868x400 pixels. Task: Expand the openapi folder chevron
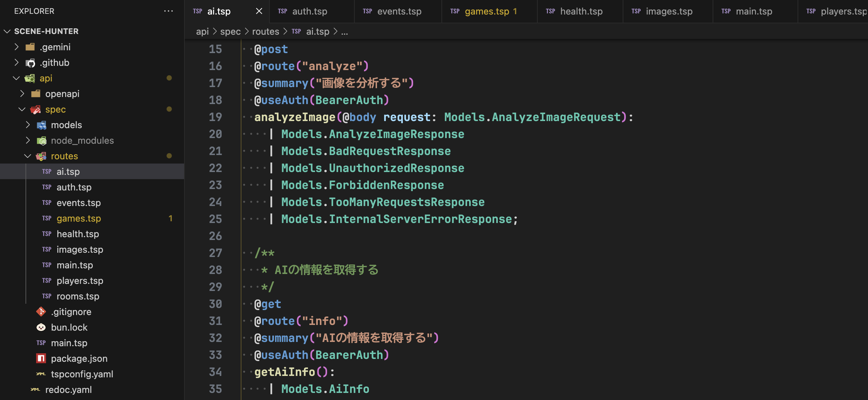[22, 93]
